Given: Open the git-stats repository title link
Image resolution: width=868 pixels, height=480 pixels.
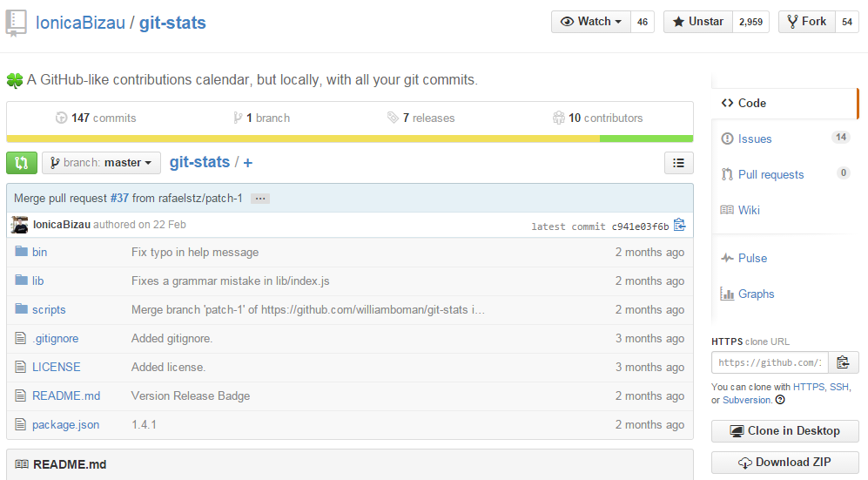Looking at the screenshot, I should 172,23.
